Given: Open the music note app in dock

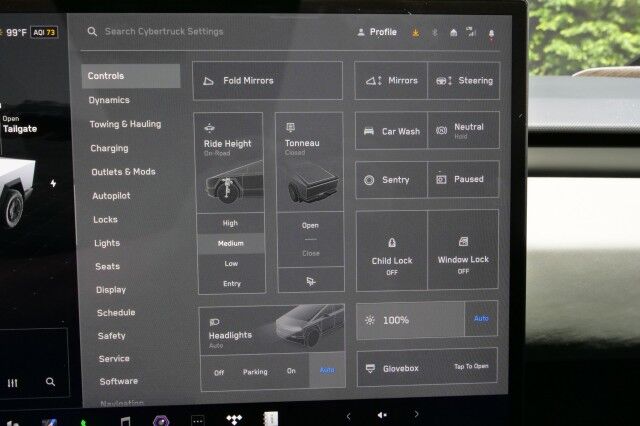Looking at the screenshot, I should point(126,420).
